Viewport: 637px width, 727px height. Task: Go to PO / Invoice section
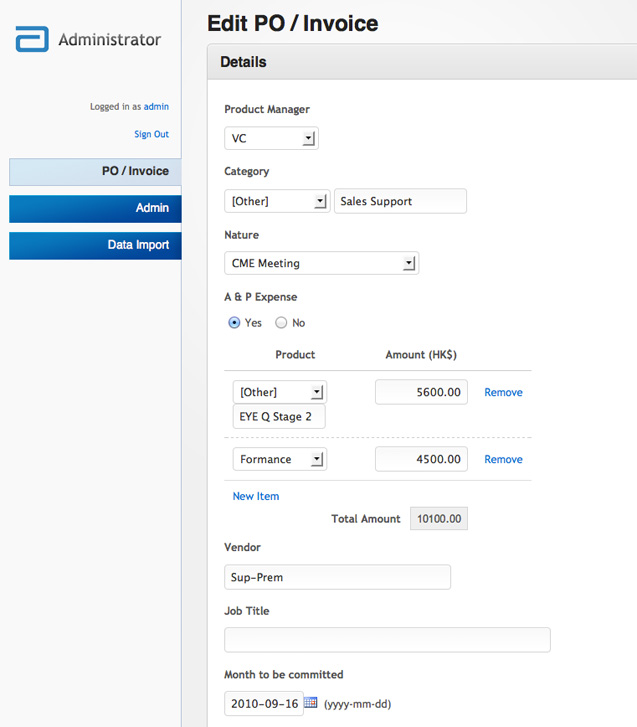95,172
